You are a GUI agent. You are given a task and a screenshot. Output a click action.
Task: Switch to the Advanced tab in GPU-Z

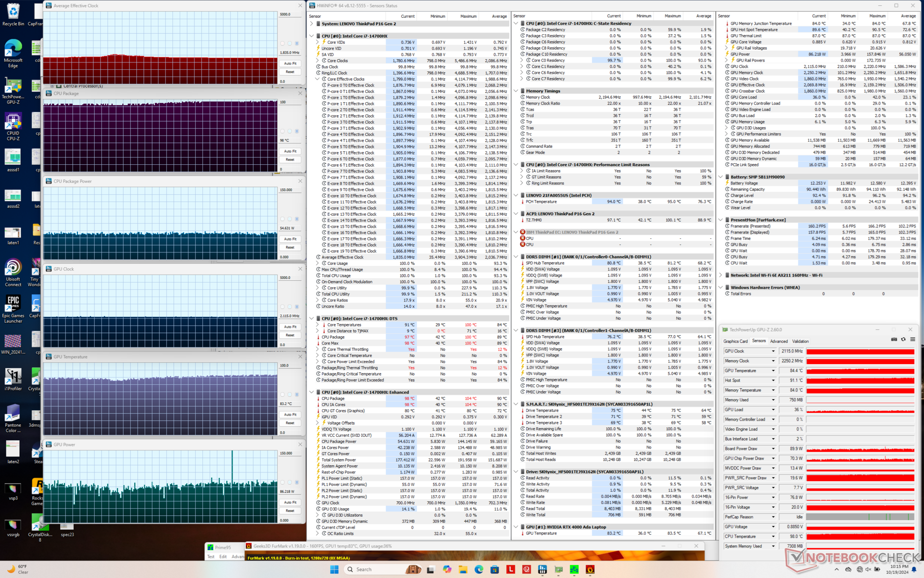point(779,342)
